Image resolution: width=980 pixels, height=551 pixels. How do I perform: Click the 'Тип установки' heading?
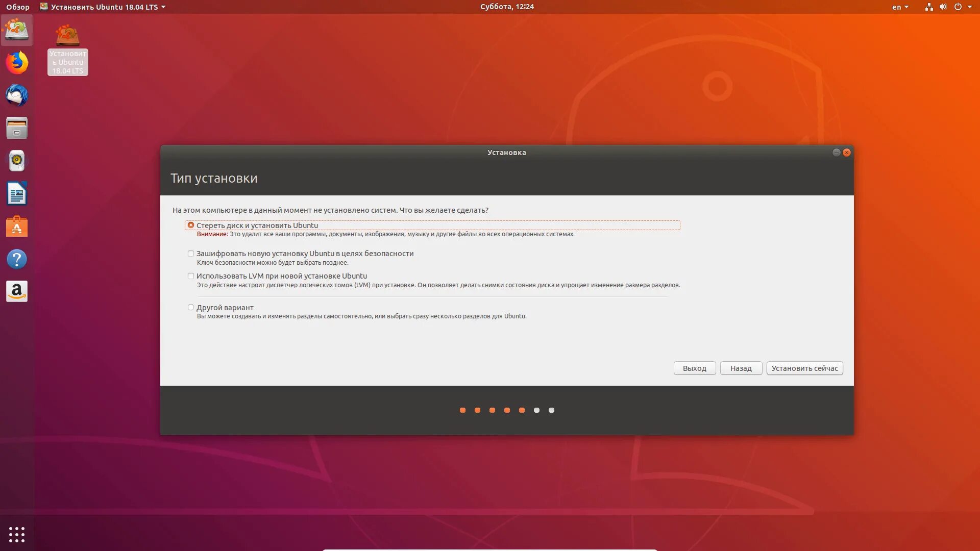point(214,178)
